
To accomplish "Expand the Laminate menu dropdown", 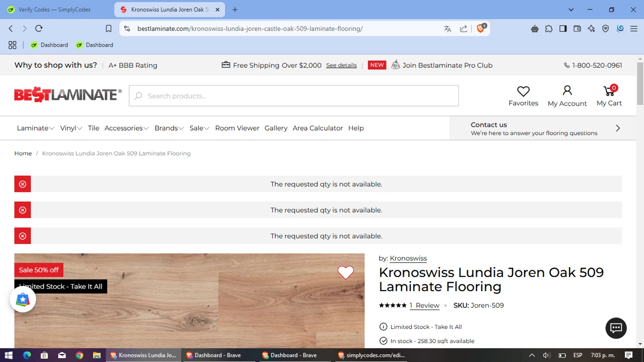I will 36,128.
